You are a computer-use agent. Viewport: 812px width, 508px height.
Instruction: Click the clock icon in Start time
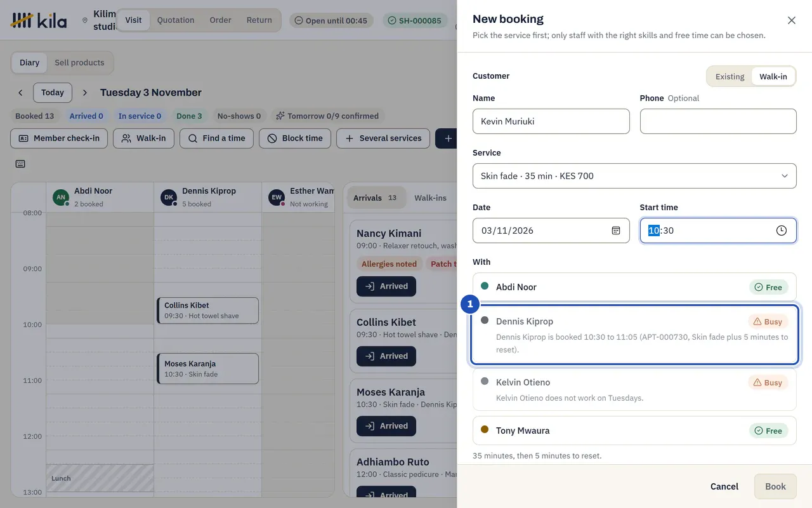click(x=781, y=231)
